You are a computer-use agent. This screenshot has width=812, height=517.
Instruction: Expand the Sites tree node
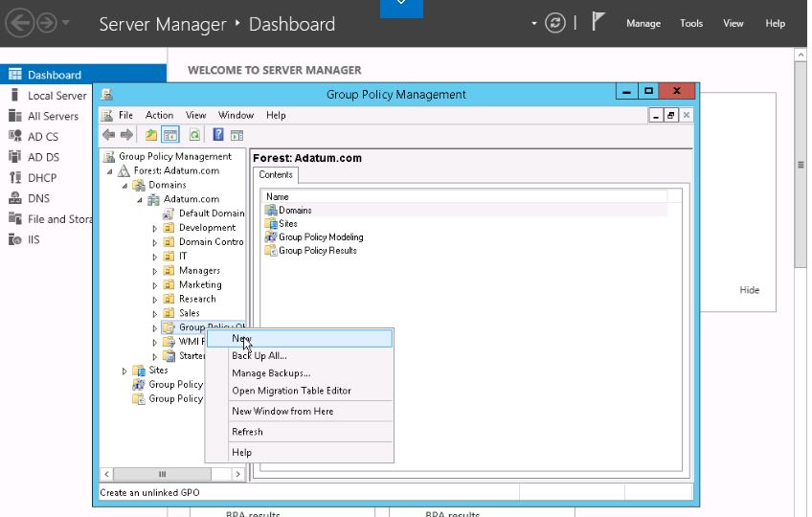tap(124, 371)
